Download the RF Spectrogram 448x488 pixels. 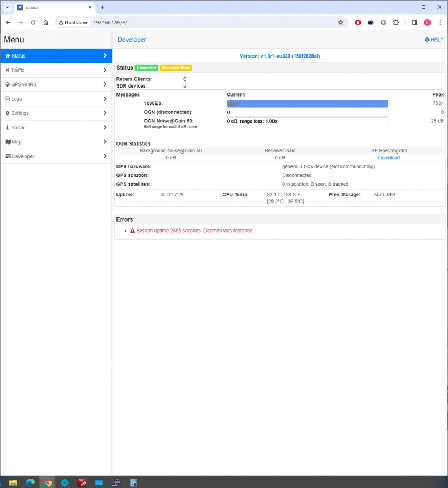click(x=389, y=158)
